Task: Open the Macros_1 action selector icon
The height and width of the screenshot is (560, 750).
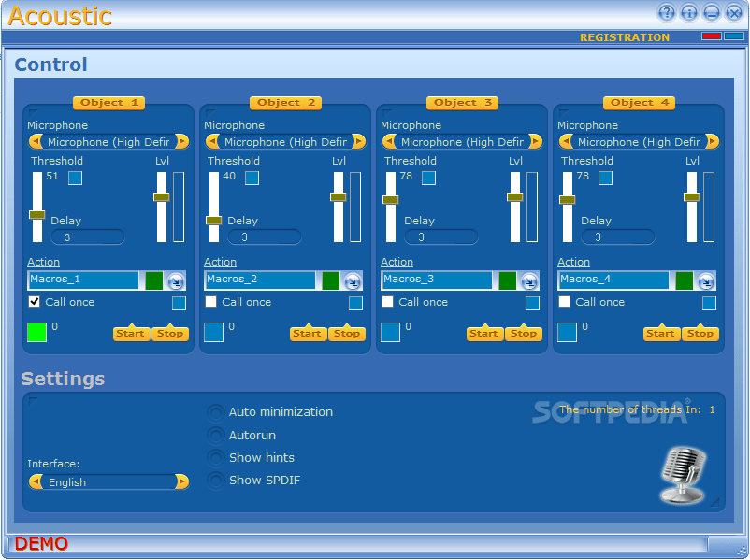Action: click(173, 280)
